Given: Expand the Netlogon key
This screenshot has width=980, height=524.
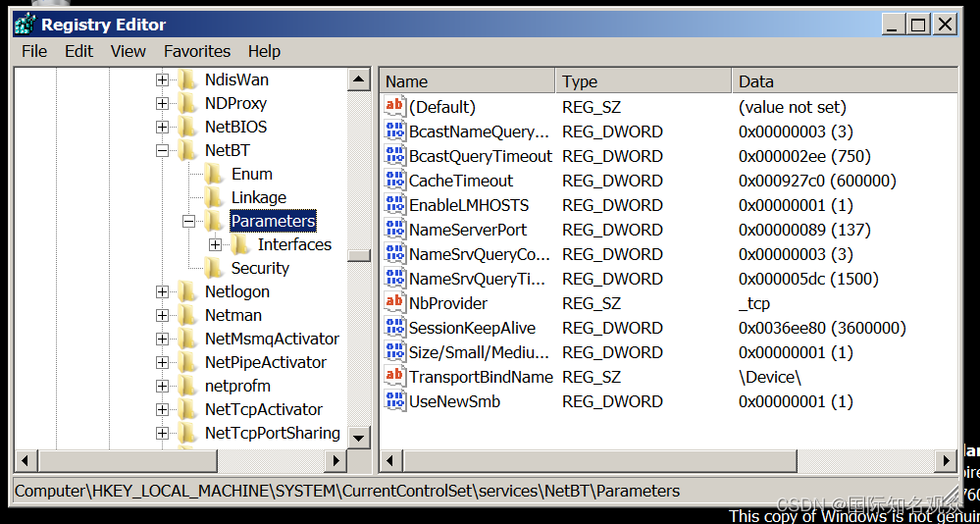Looking at the screenshot, I should click(x=162, y=292).
